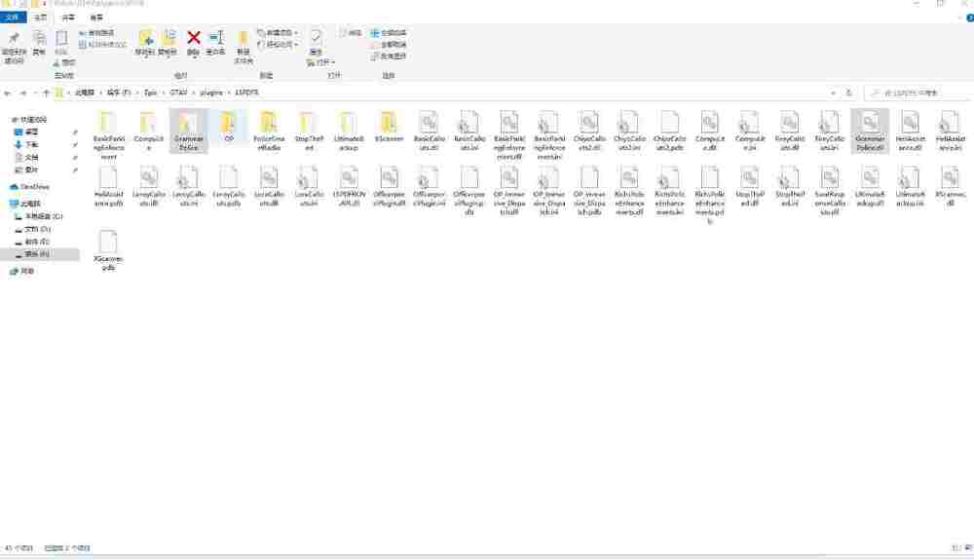This screenshot has height=560, width=974.
Task: Click the red Delete icon in the ribbon
Action: pyautogui.click(x=193, y=41)
